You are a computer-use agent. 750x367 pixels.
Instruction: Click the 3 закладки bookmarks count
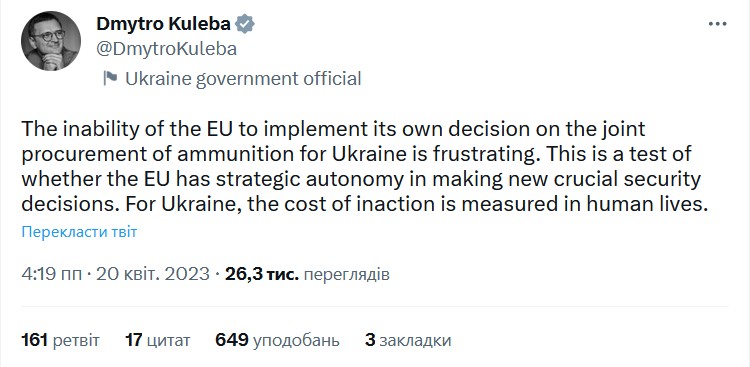[408, 340]
